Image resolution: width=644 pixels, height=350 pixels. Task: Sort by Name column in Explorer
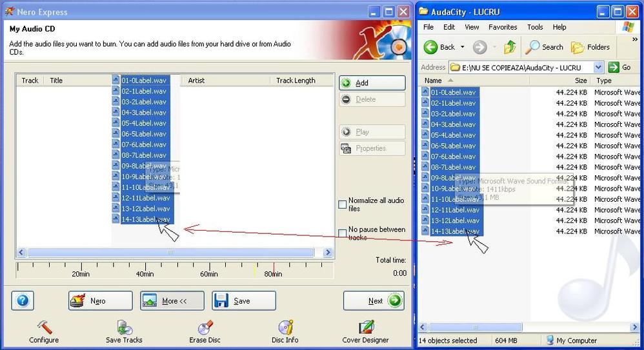tap(474, 81)
